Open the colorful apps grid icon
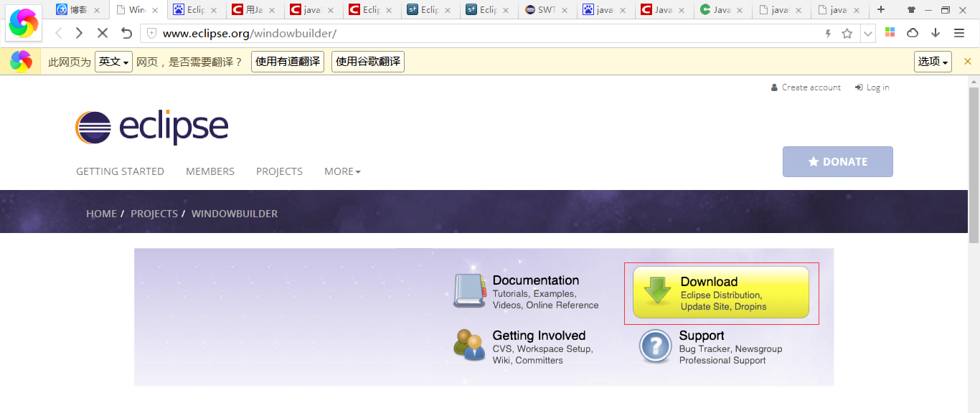Image resolution: width=980 pixels, height=413 pixels. (x=890, y=33)
